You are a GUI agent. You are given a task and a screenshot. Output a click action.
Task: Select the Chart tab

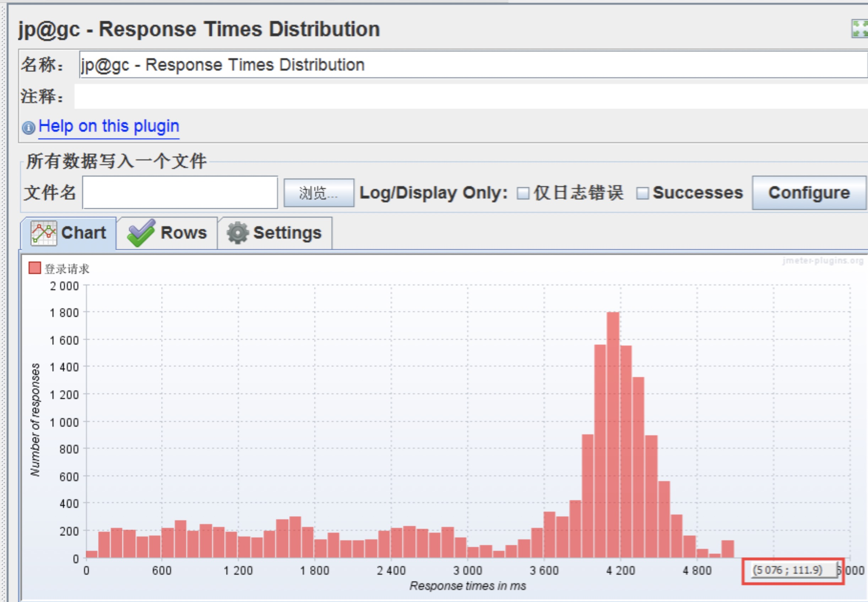[x=83, y=233]
